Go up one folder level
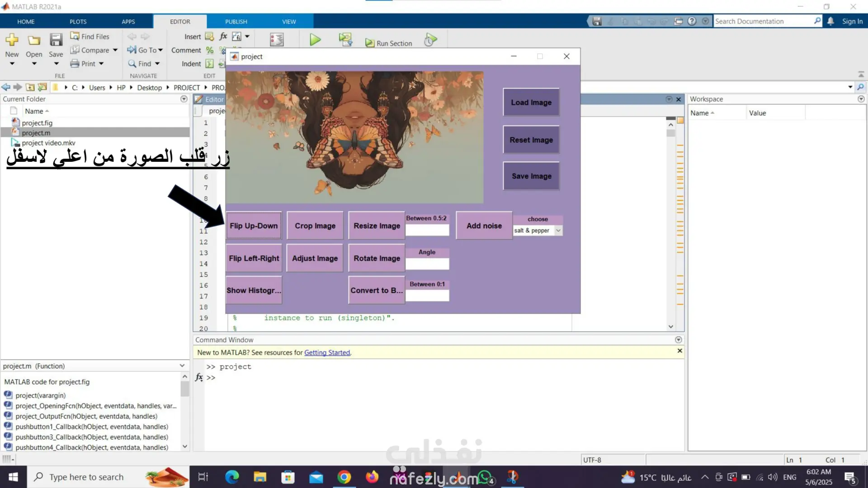The image size is (868, 488). click(x=30, y=87)
